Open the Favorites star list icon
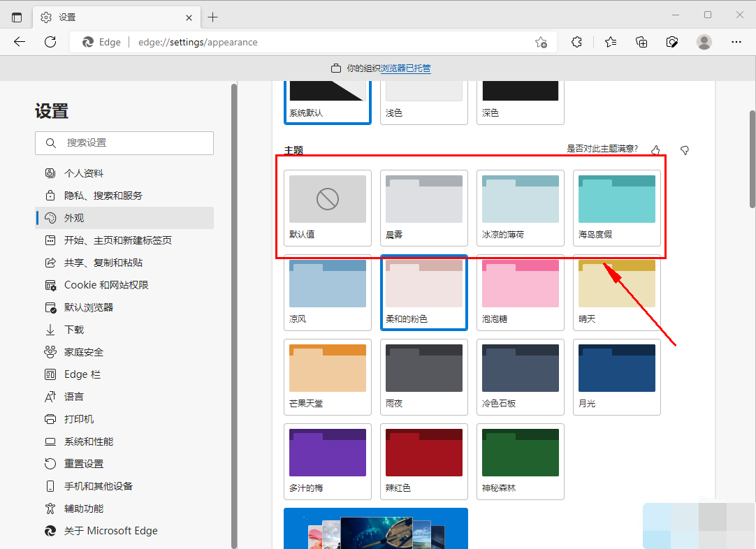 [610, 42]
